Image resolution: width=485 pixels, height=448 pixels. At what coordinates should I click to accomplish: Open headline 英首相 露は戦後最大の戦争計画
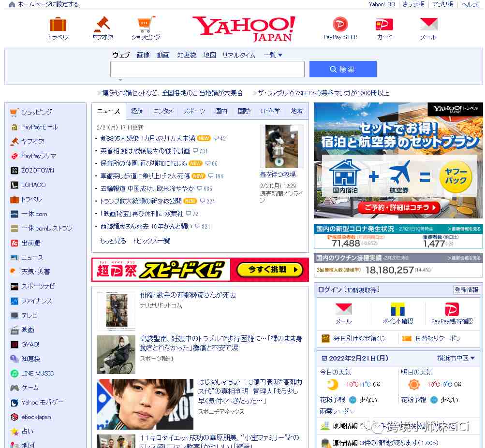pos(145,151)
